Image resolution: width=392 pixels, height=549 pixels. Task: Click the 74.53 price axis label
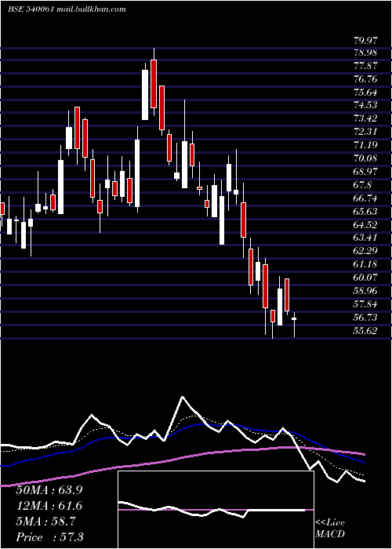pos(366,105)
